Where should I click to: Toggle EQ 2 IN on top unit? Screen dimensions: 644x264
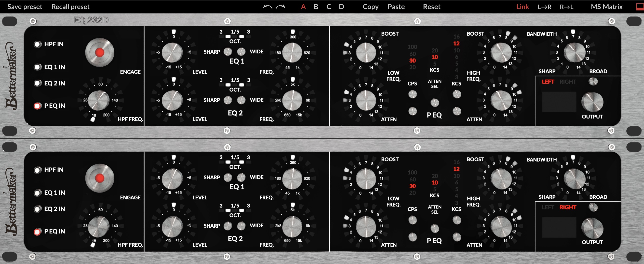(37, 83)
